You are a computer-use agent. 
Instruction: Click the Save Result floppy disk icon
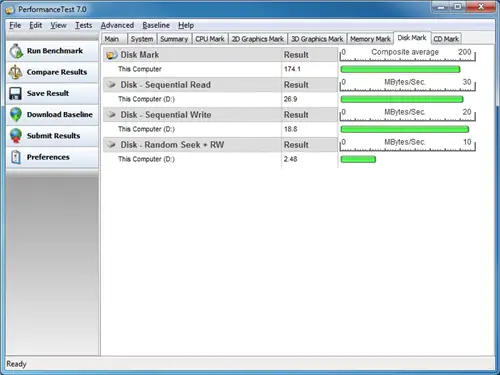(15, 94)
